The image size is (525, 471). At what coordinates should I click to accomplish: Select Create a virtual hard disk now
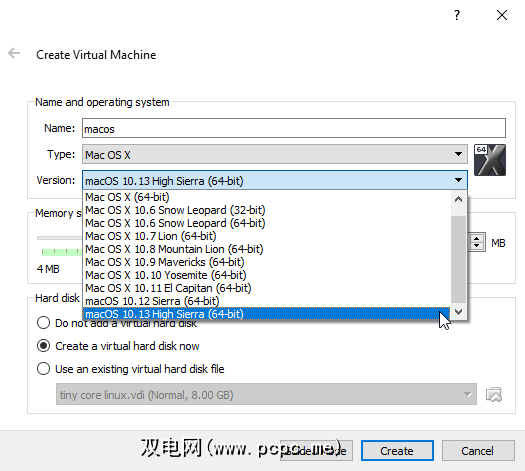tap(118, 346)
